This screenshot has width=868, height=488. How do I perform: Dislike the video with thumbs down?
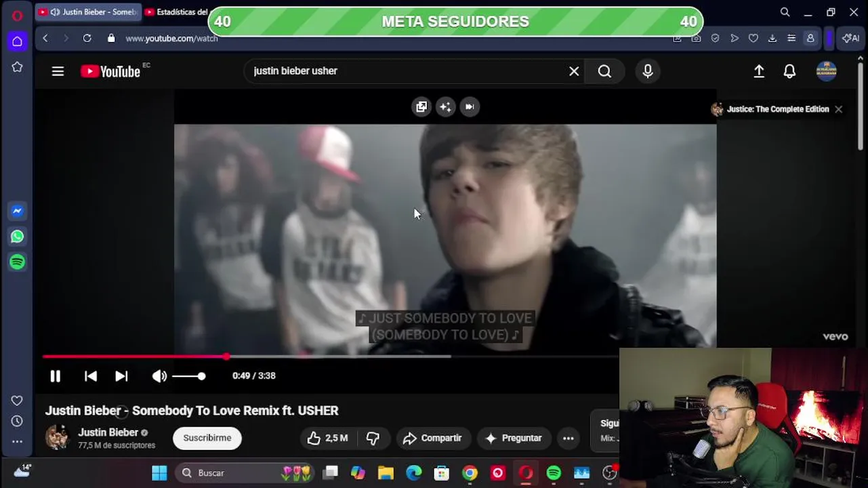click(x=373, y=438)
